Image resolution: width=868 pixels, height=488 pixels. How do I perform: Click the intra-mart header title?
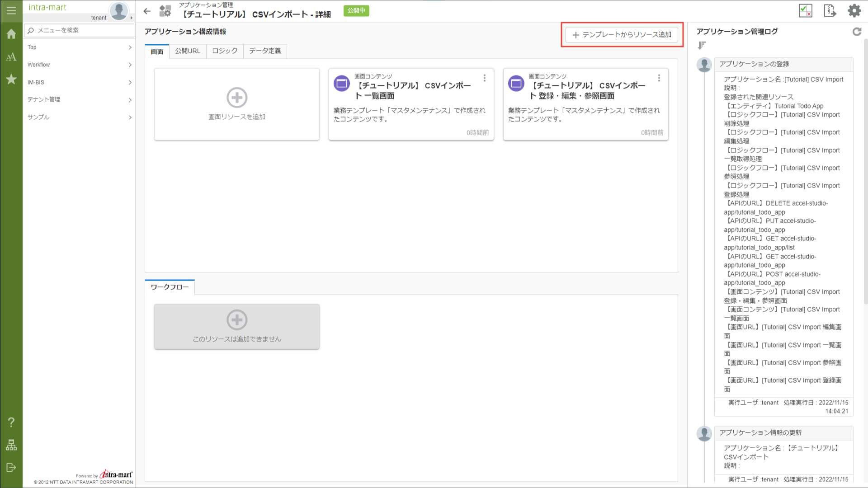click(x=47, y=7)
